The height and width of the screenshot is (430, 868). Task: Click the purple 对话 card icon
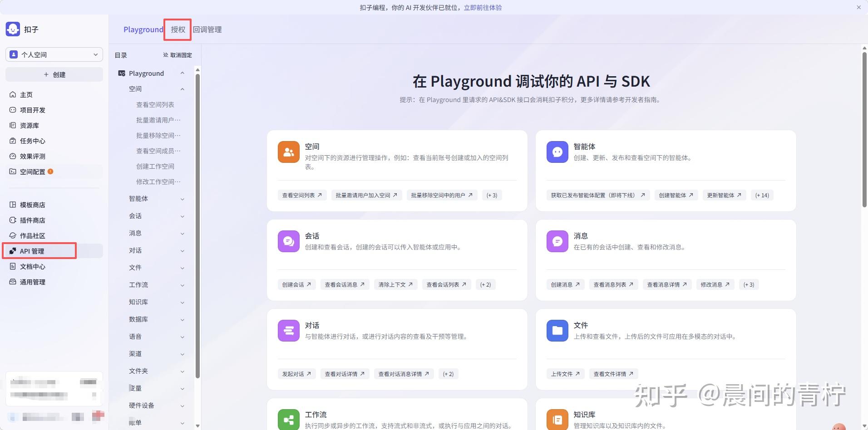[289, 331]
